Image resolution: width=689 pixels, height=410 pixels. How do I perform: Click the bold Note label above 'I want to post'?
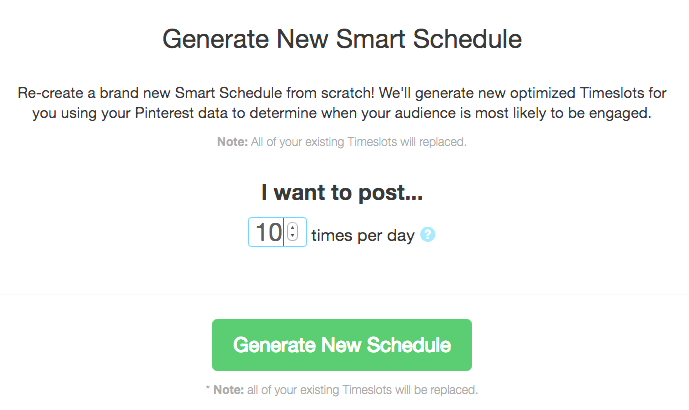(232, 142)
